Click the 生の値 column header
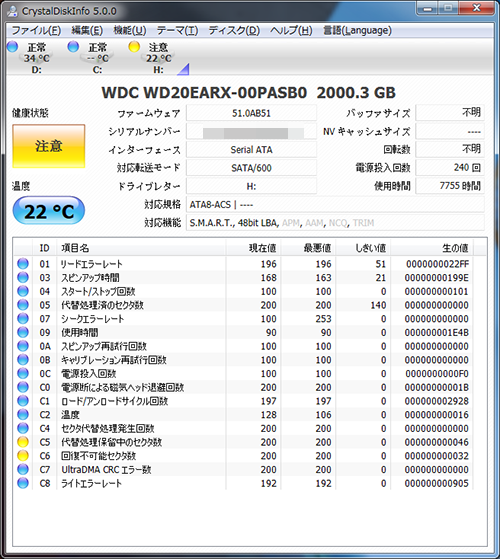 click(432, 248)
